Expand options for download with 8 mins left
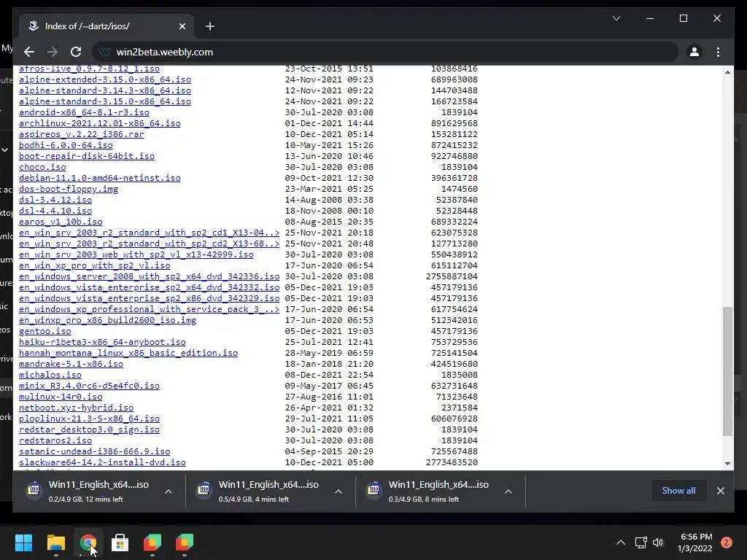The image size is (747, 560). tap(508, 491)
